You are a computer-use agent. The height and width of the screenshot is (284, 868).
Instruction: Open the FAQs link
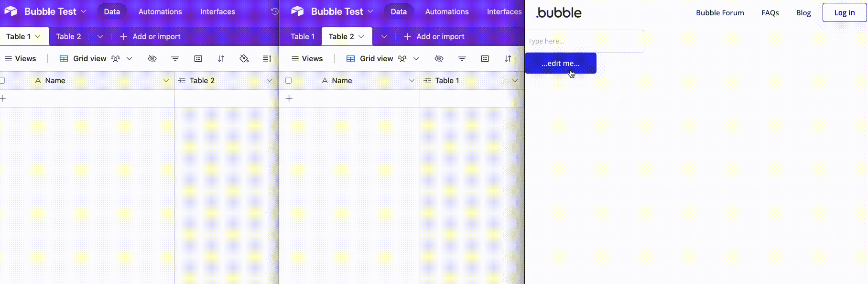click(770, 13)
